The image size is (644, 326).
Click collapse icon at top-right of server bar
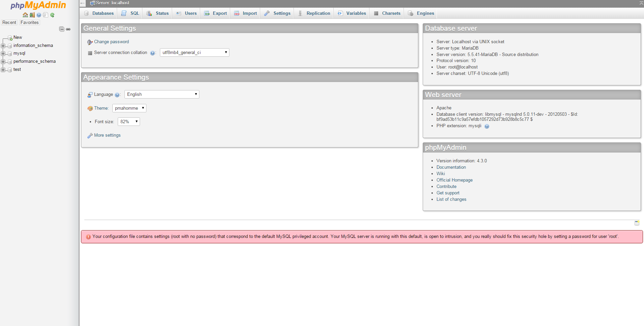641,3
